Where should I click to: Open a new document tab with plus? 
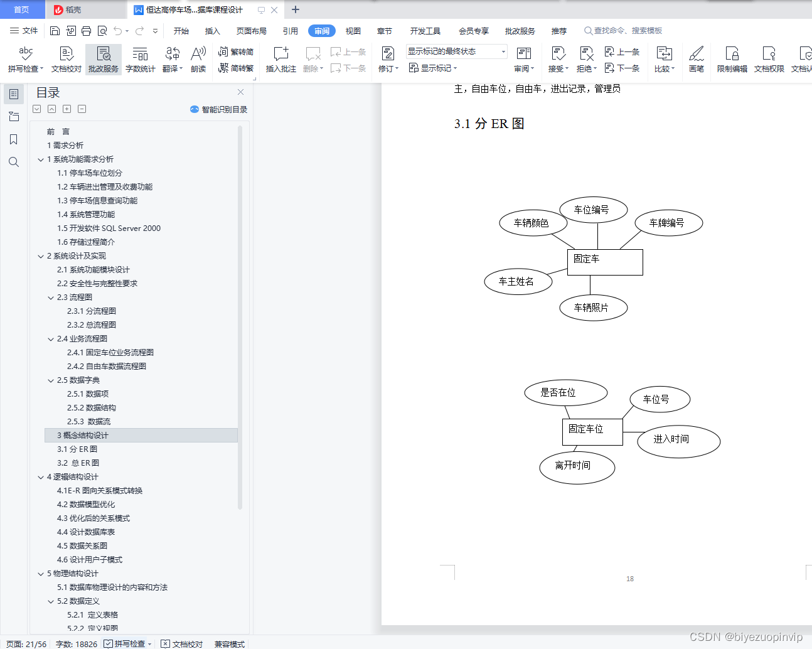coord(296,9)
